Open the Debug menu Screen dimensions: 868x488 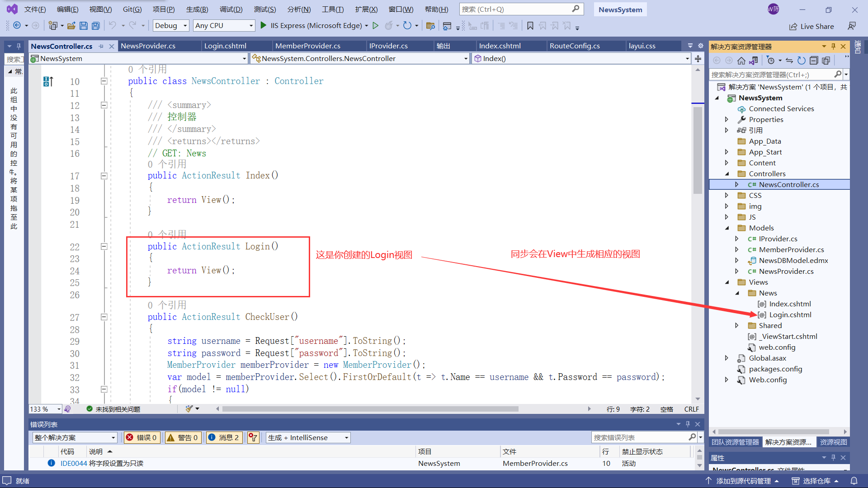tap(231, 9)
